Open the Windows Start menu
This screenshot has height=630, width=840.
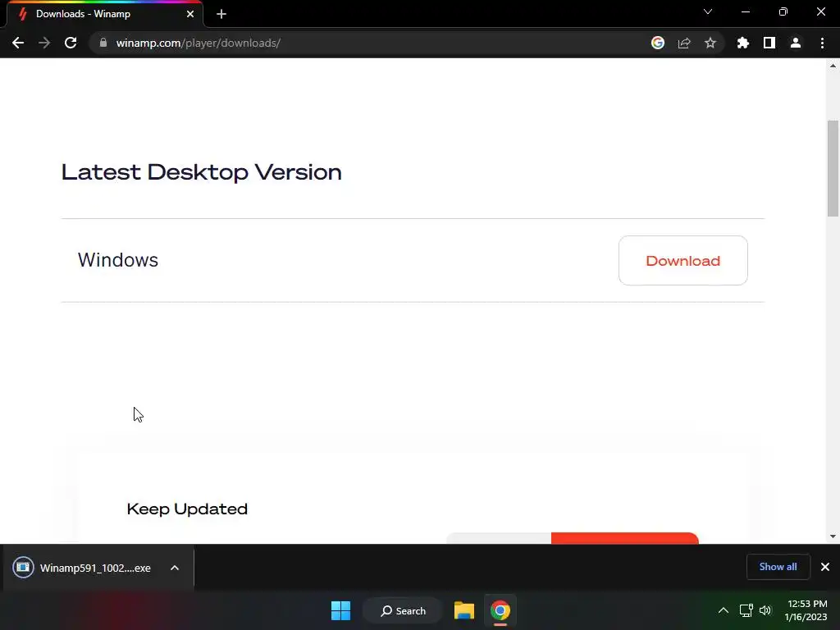[x=340, y=610]
